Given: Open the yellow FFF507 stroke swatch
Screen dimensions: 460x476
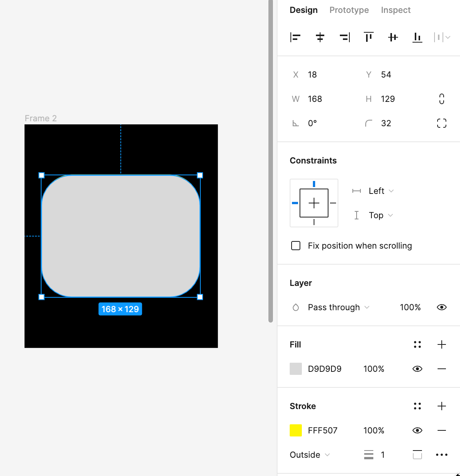Looking at the screenshot, I should coord(296,430).
